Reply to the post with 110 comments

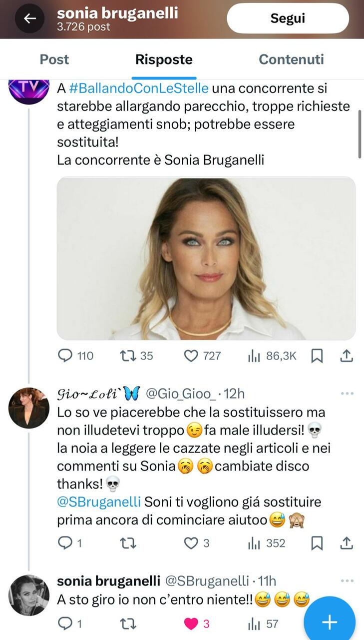pos(66,355)
